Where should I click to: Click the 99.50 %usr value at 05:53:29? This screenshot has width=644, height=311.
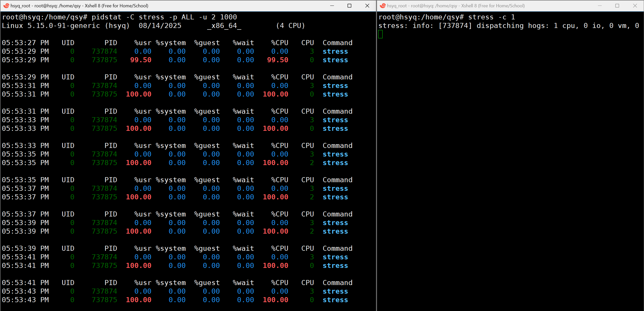pyautogui.click(x=141, y=60)
